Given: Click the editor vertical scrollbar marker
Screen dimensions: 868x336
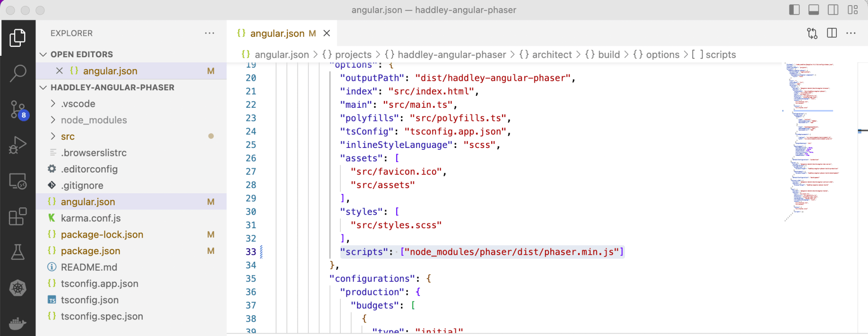Looking at the screenshot, I should pos(863,131).
